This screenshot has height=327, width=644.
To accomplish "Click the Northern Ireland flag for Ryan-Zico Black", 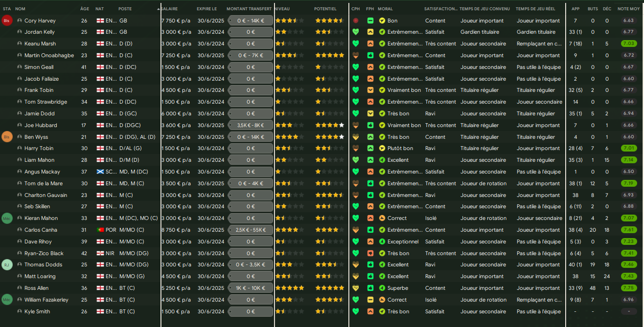I will pyautogui.click(x=100, y=253).
